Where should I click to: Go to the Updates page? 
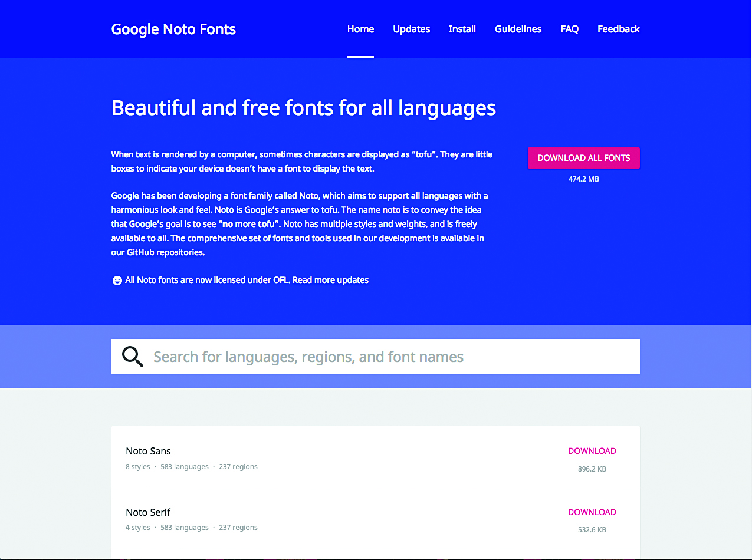click(412, 29)
